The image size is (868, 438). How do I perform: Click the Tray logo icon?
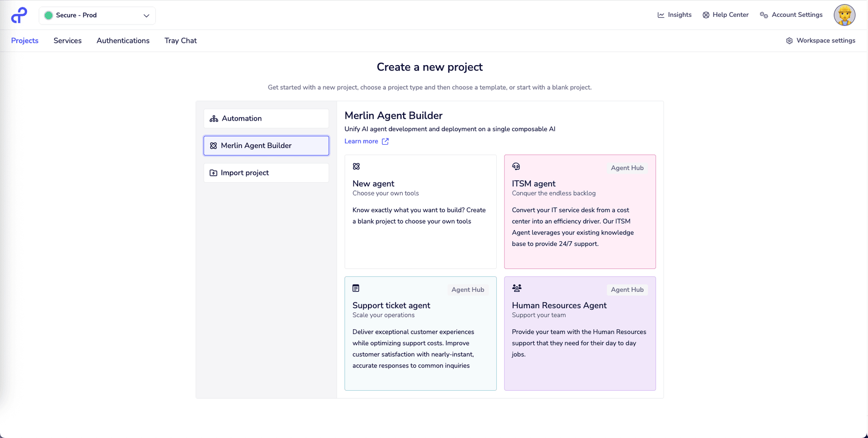click(x=19, y=15)
